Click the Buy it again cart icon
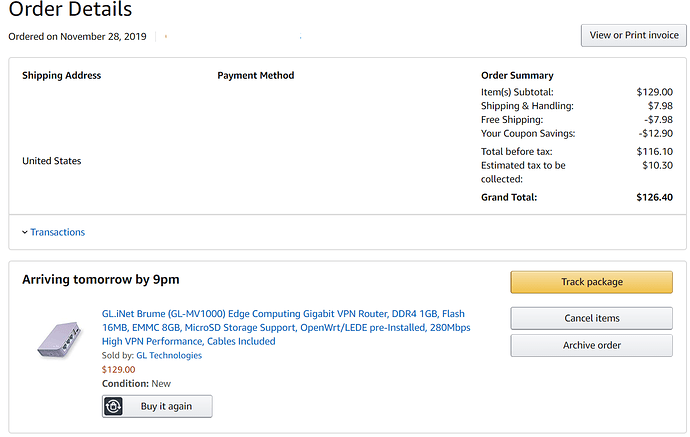 tap(116, 407)
